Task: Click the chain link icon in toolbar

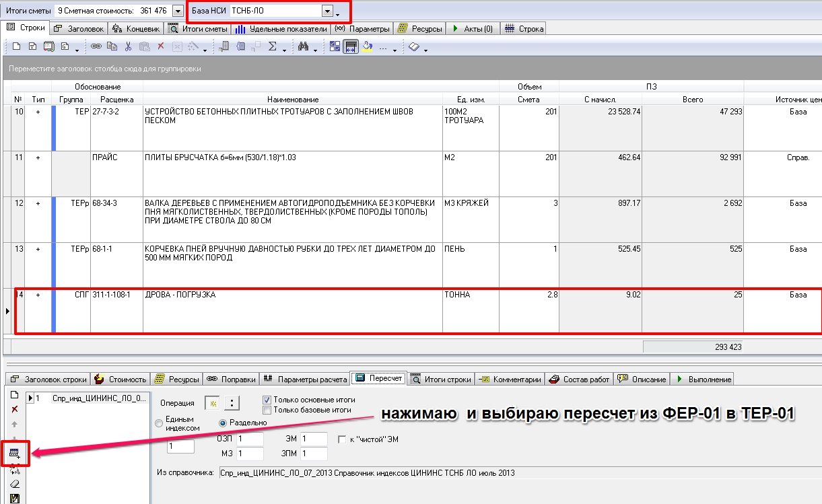Action: (x=96, y=46)
